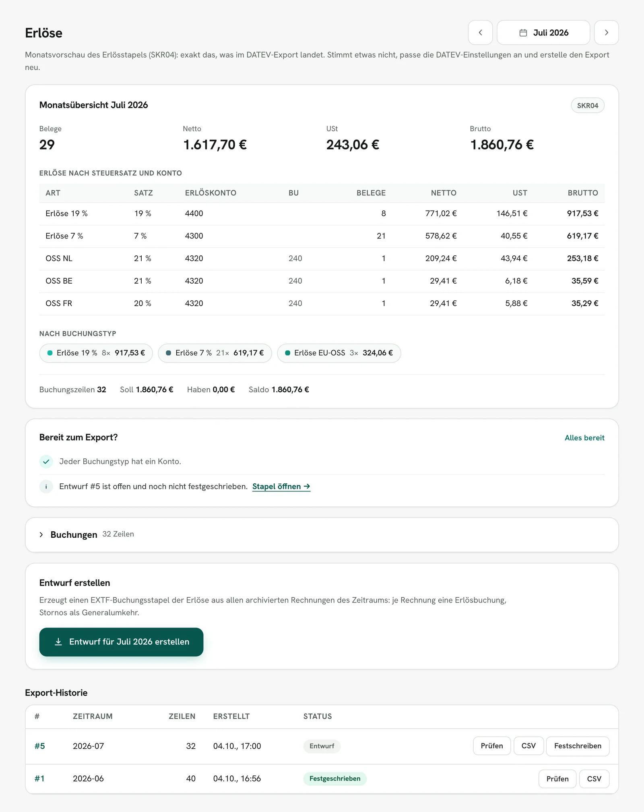Download CSV for export #5
Image resolution: width=644 pixels, height=812 pixels.
528,746
